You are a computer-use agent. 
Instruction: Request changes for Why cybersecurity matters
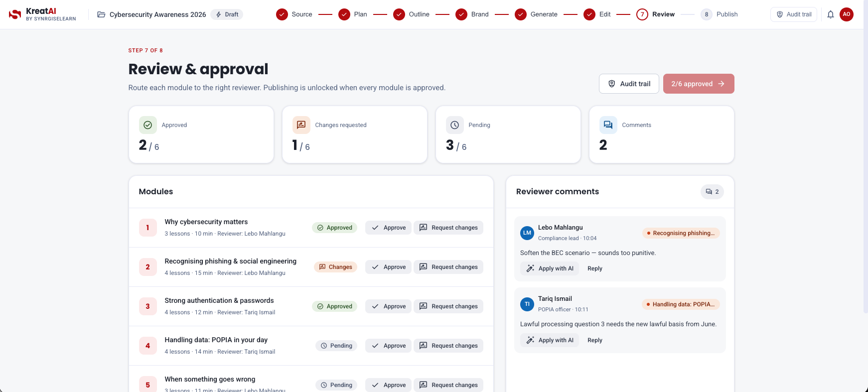[448, 228]
